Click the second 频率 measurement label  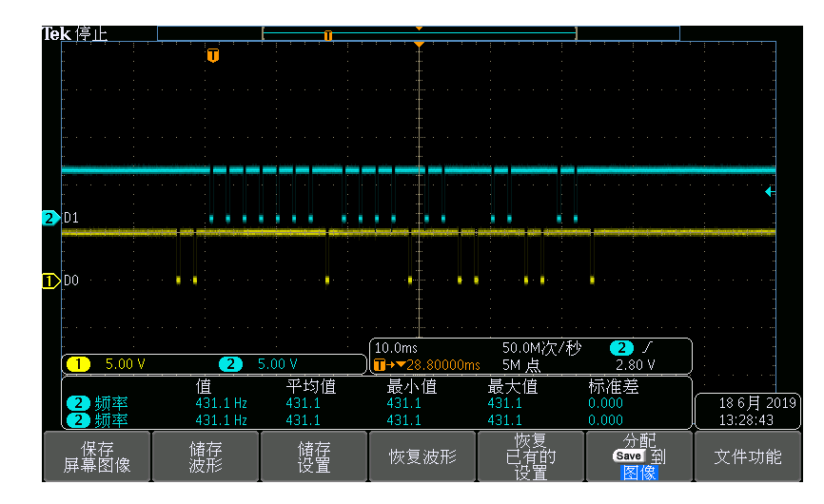(x=111, y=420)
